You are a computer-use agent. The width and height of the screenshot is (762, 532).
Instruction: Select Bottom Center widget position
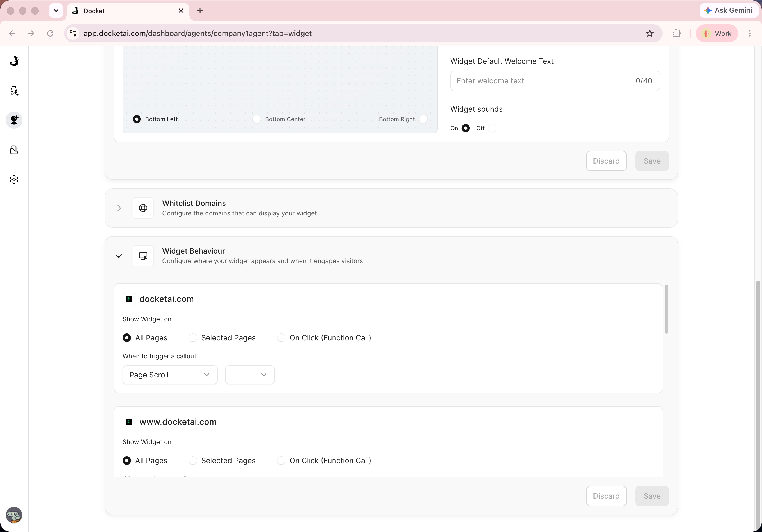(257, 119)
